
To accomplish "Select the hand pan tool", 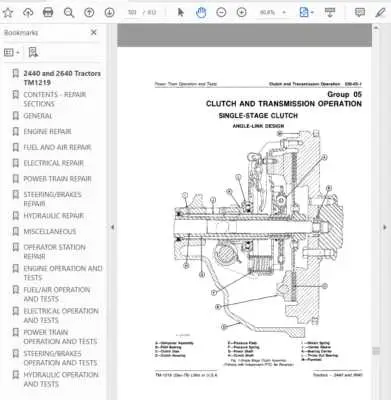I will pos(201,13).
